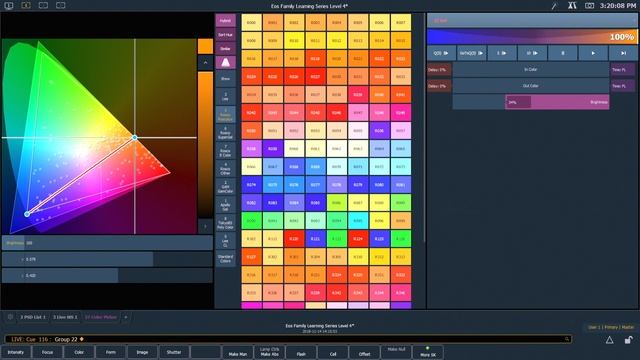The image size is (640, 360).
Task: Select the Rosco Supergel library
Action: click(x=225, y=133)
